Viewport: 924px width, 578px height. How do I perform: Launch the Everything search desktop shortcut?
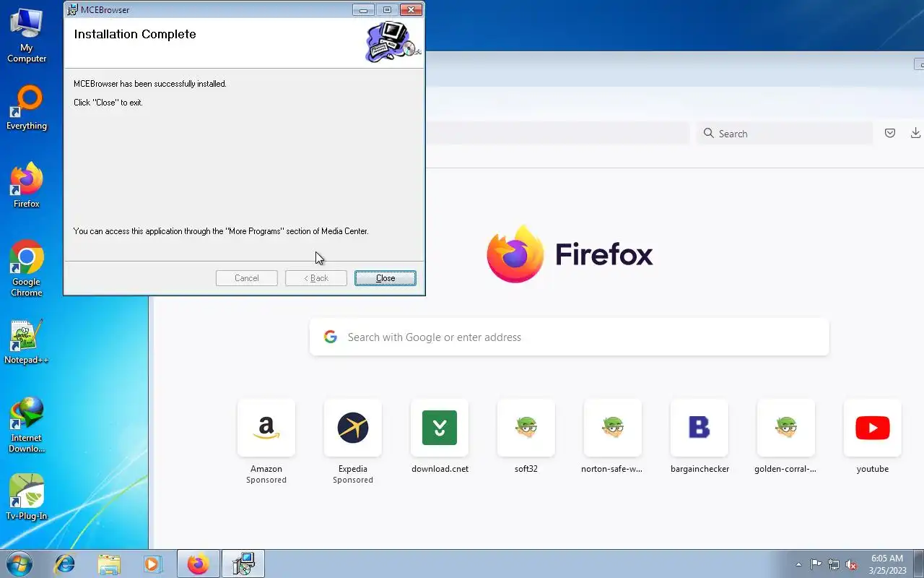(x=27, y=108)
